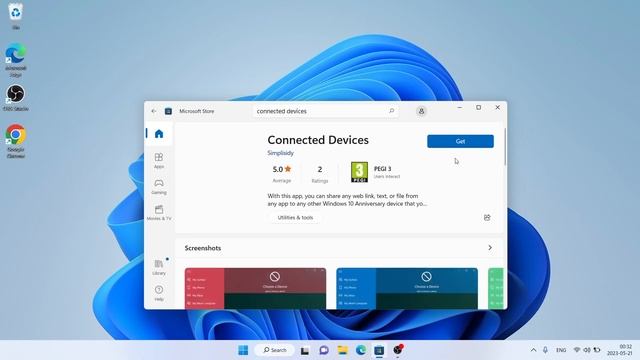Open File Explorer from the taskbar

click(342, 350)
